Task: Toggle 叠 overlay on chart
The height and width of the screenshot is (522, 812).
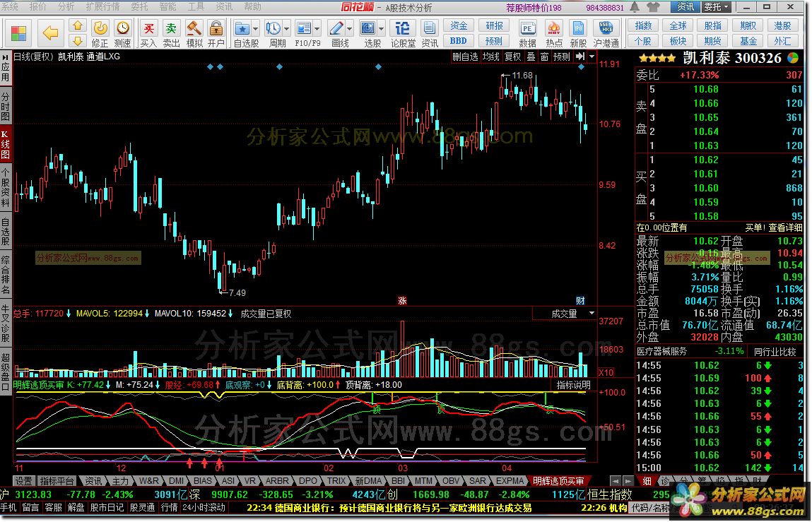Action: pyautogui.click(x=531, y=57)
